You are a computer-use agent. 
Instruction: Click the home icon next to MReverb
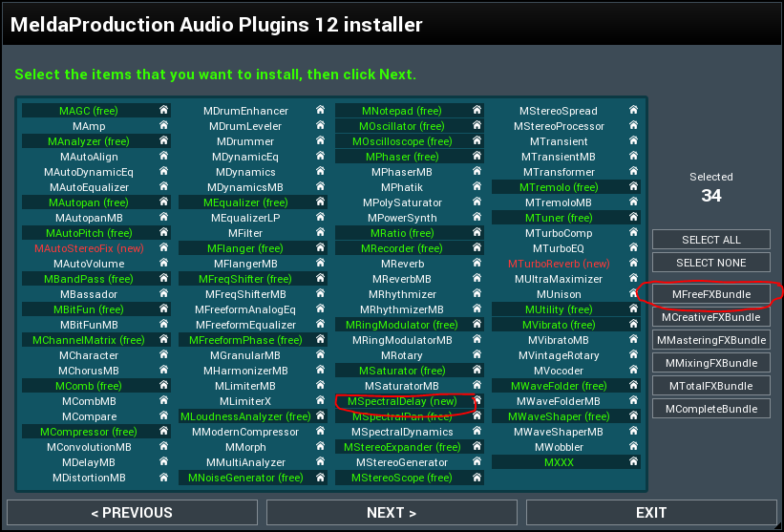pyautogui.click(x=477, y=263)
